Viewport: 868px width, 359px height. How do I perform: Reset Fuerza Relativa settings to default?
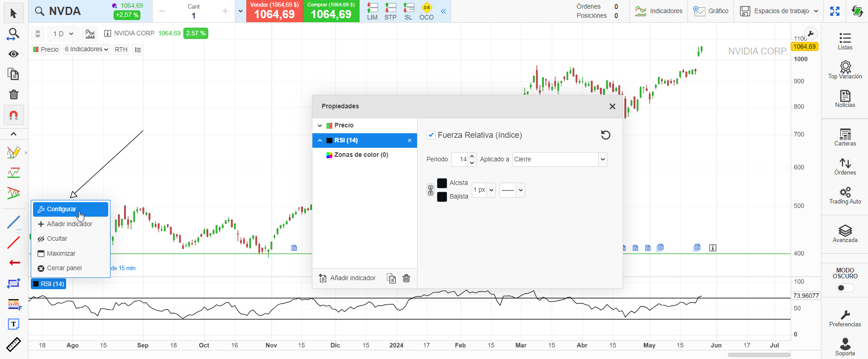pyautogui.click(x=605, y=135)
